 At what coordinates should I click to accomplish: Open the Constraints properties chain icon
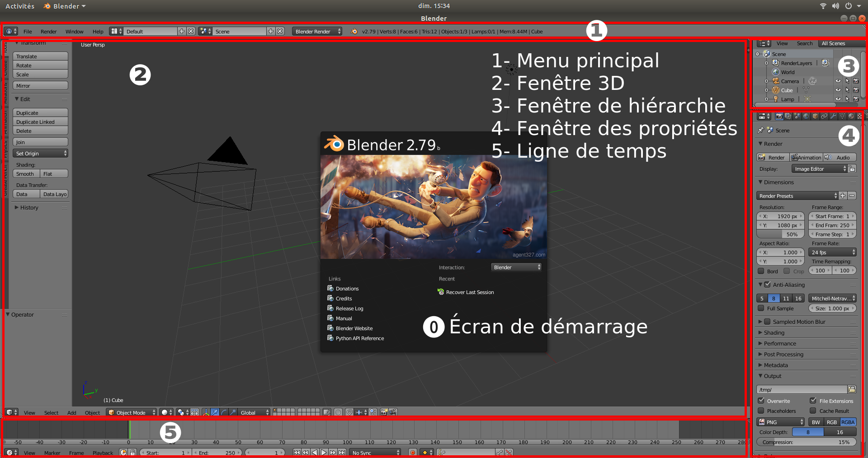(824, 116)
